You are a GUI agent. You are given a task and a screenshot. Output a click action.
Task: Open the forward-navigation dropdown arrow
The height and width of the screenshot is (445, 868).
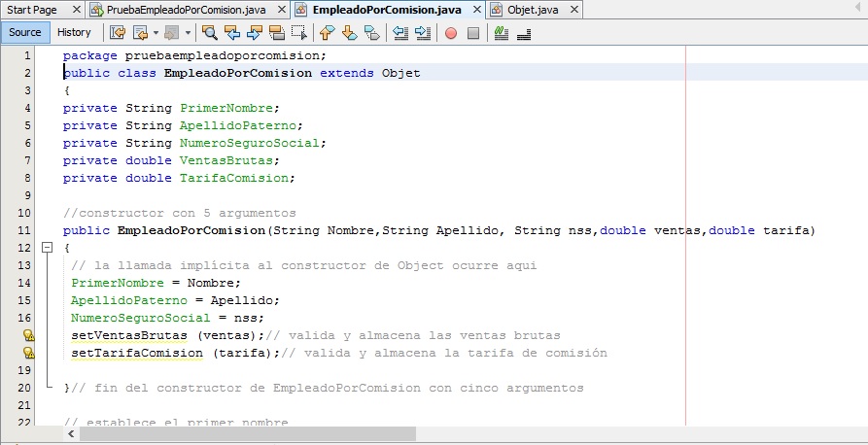[x=188, y=32]
